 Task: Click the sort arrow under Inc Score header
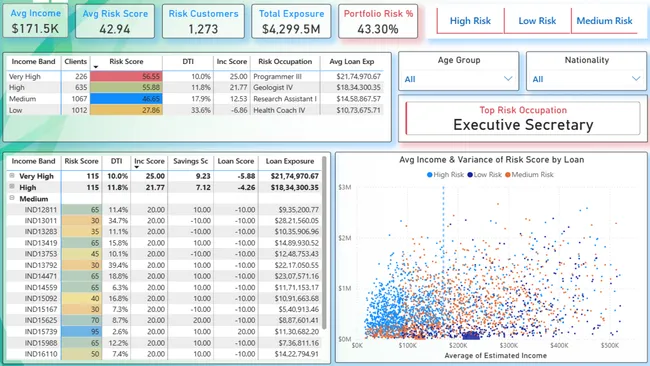coord(136,167)
